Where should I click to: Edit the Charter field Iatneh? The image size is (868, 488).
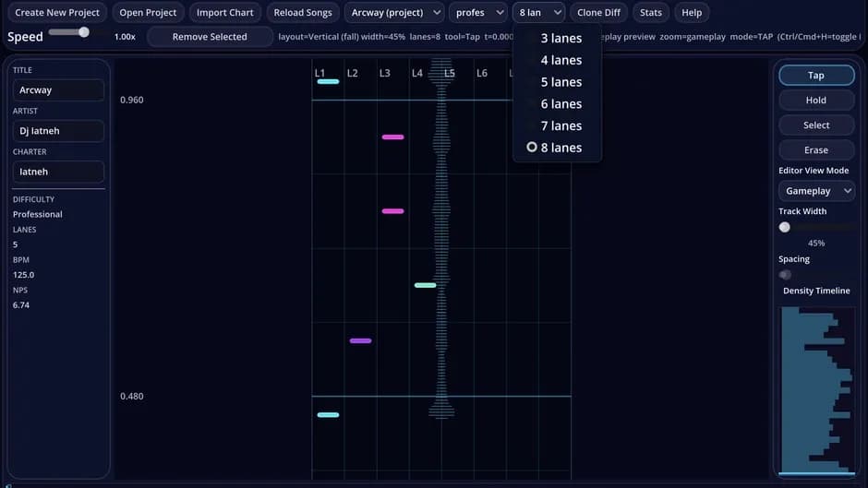[58, 172]
